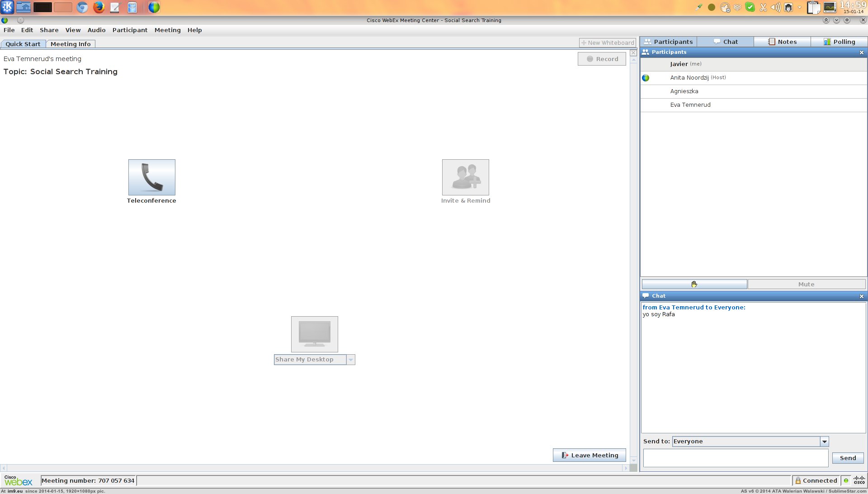Expand the Share My Desktop dropdown arrow

click(351, 360)
